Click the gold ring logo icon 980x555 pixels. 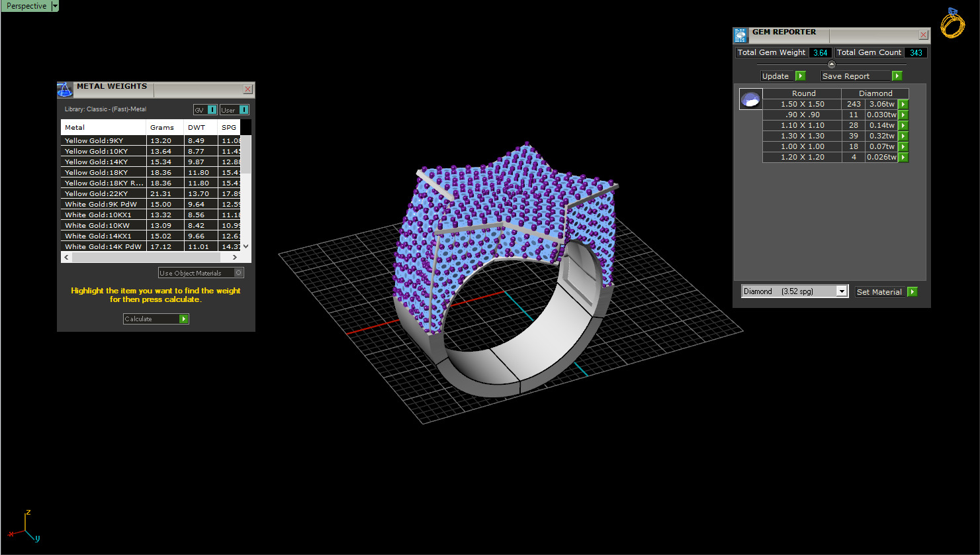coord(953,23)
